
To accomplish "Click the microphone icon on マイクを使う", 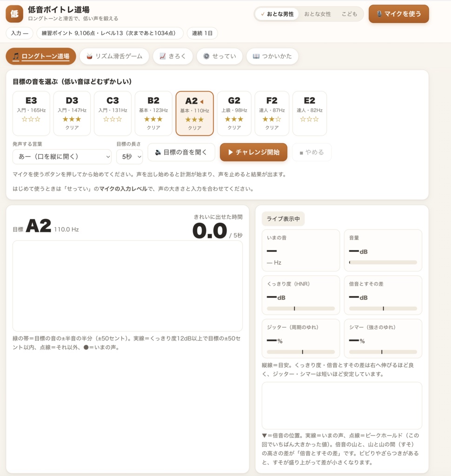I will pos(379,14).
